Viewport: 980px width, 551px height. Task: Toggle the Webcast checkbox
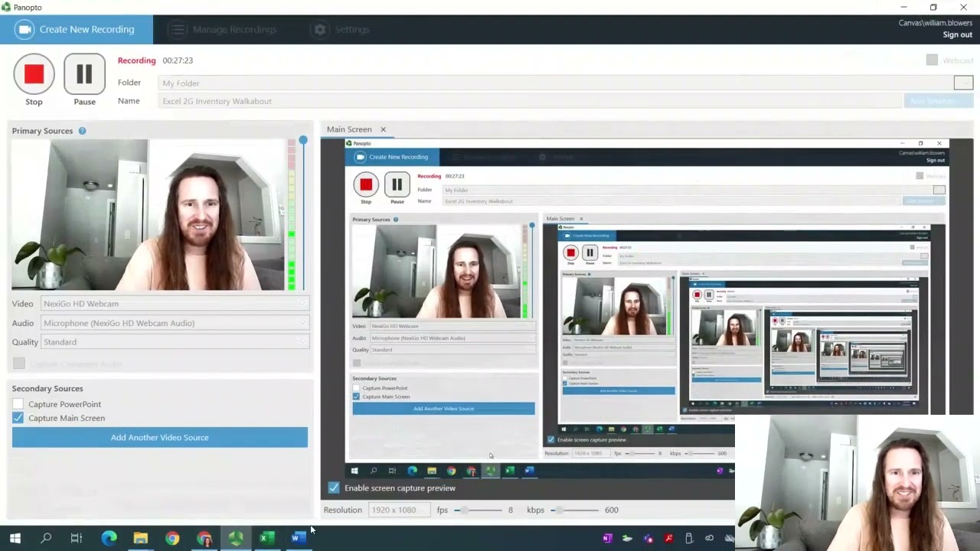click(932, 60)
